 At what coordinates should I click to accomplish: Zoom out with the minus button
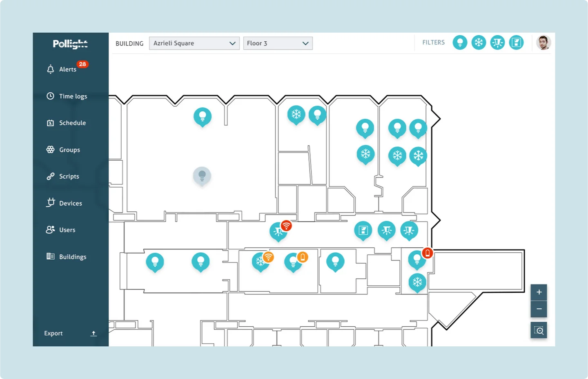click(x=539, y=309)
